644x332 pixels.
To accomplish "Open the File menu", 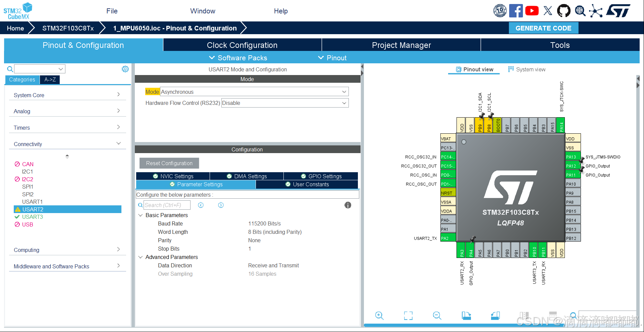I will 112,11.
